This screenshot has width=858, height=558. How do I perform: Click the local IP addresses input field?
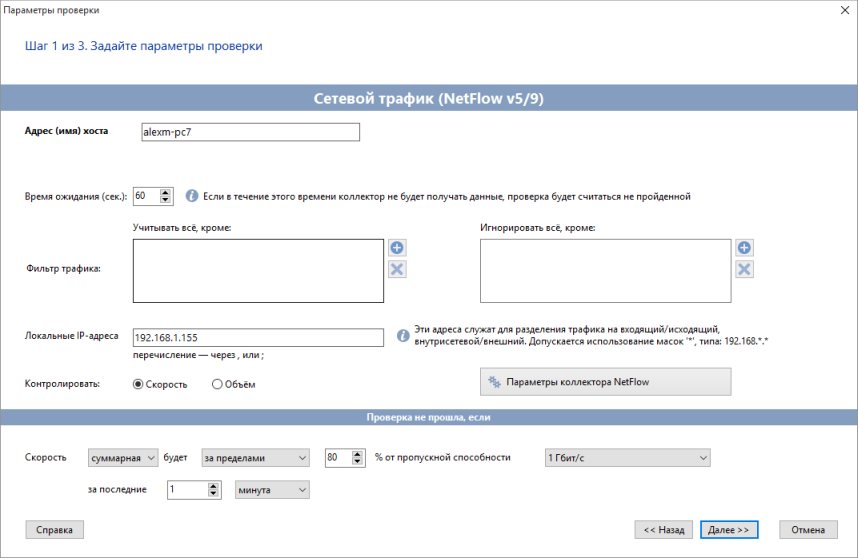258,338
